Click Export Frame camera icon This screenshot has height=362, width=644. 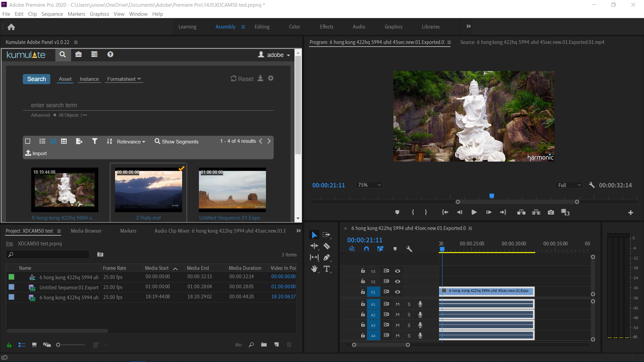(551, 213)
